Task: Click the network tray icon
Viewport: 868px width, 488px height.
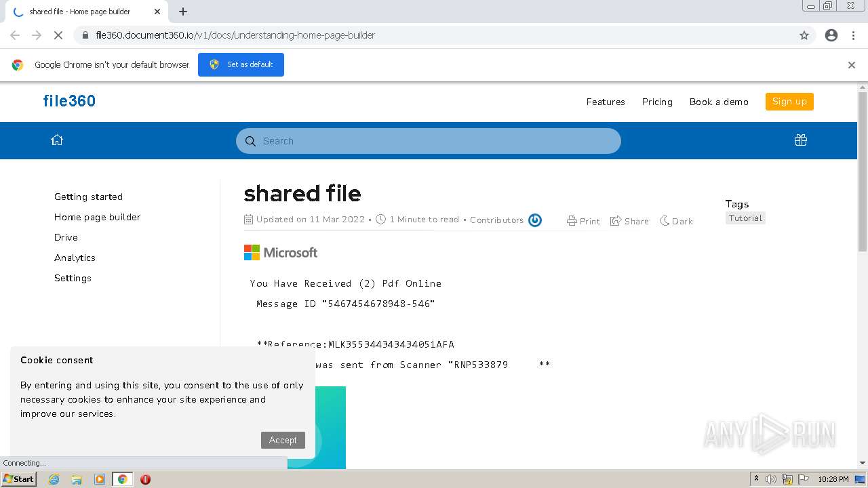Action: (x=787, y=479)
